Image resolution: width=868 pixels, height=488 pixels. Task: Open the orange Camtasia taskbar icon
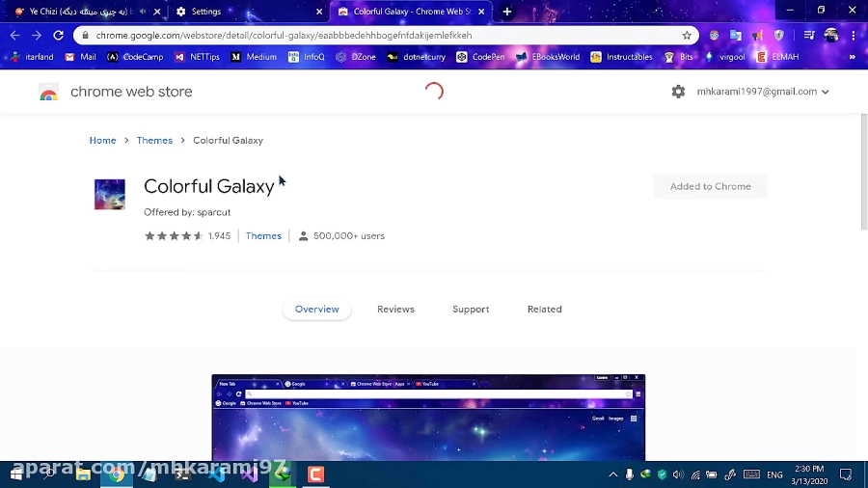[315, 474]
